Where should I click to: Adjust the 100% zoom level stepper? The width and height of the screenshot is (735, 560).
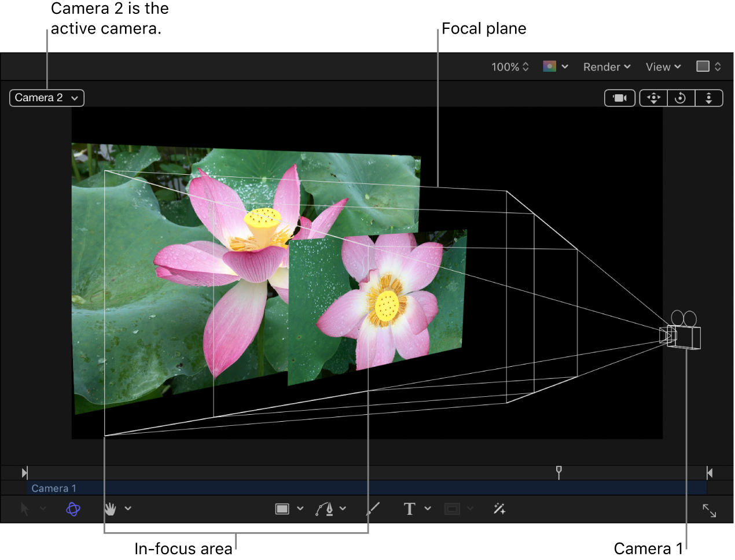point(526,67)
